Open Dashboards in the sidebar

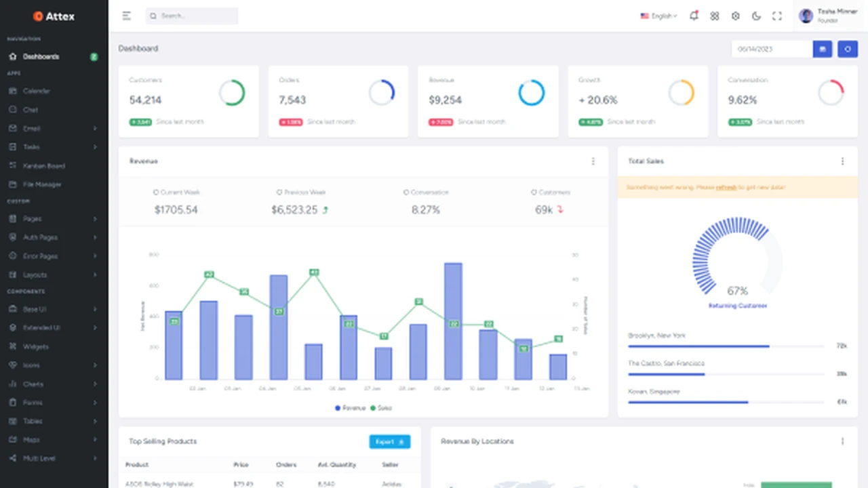54,57
